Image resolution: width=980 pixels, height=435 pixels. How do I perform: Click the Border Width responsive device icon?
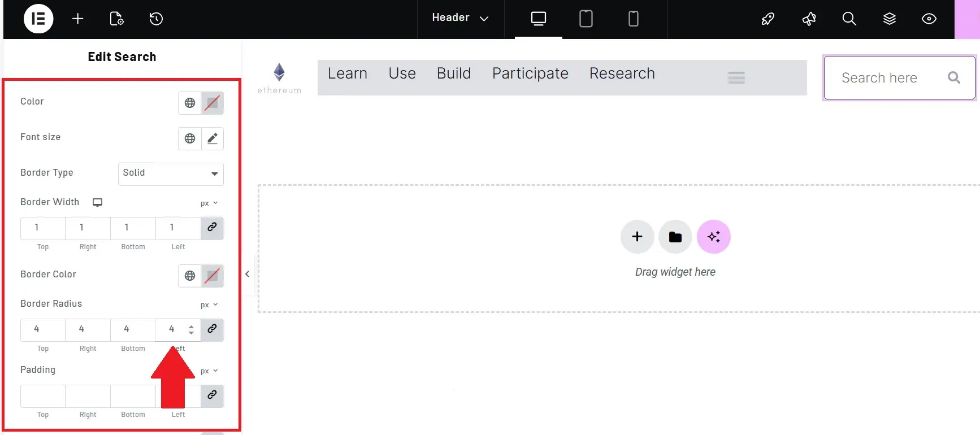[x=97, y=202]
